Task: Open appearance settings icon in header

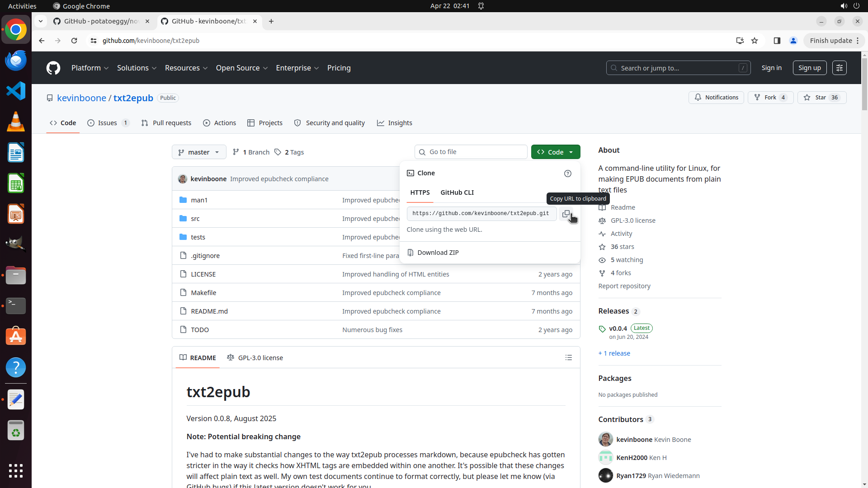Action: click(840, 68)
